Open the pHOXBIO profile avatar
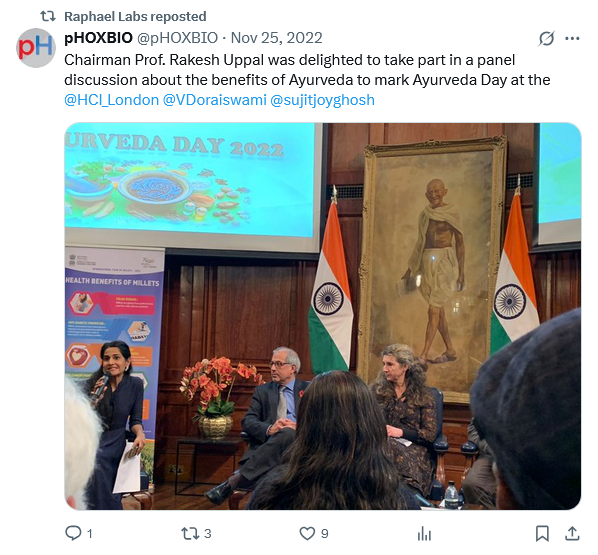598x555 pixels. [x=36, y=48]
